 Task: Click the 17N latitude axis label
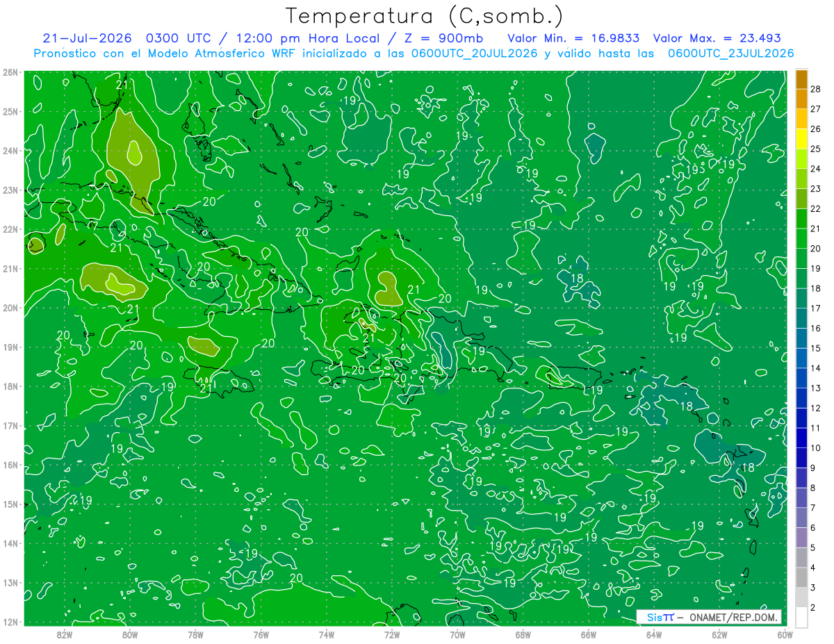(10, 425)
